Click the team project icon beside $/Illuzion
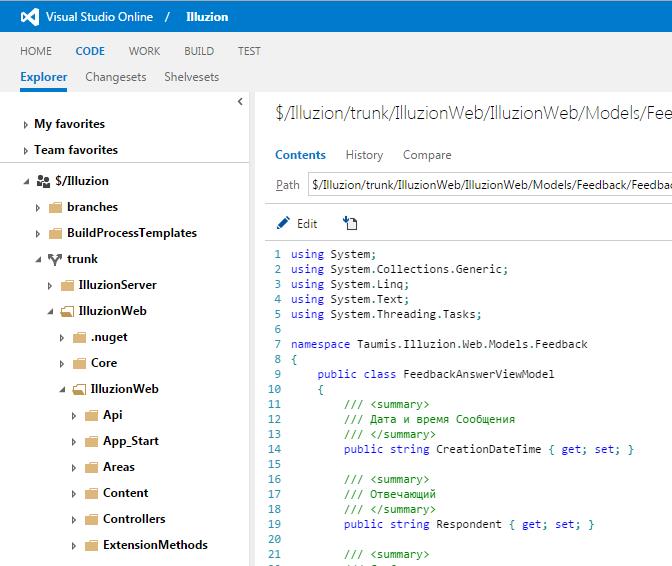Image resolution: width=672 pixels, height=566 pixels. [x=43, y=181]
